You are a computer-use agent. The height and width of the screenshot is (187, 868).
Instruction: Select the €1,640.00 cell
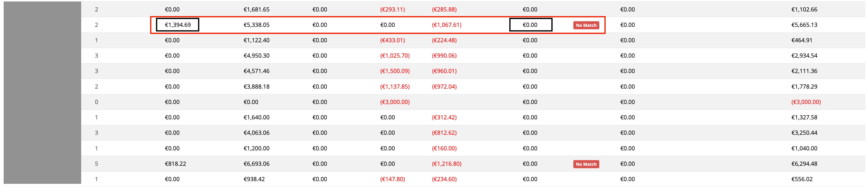[256, 117]
